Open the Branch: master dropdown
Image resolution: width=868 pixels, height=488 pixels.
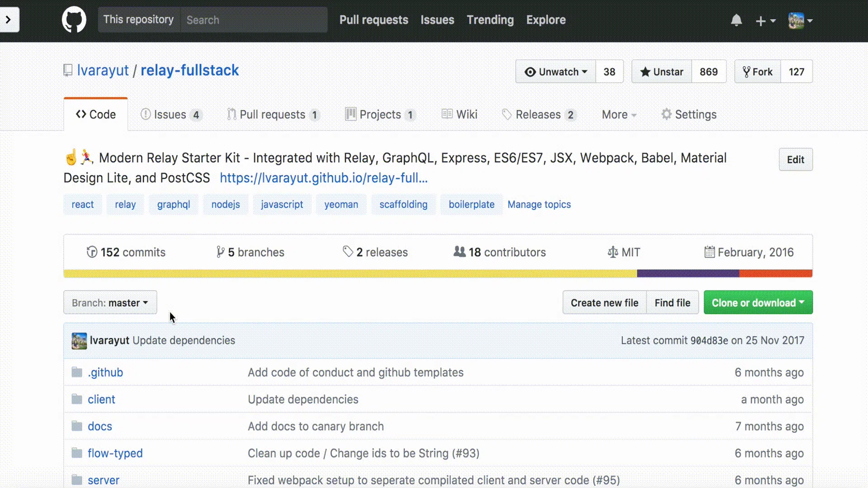pos(110,302)
